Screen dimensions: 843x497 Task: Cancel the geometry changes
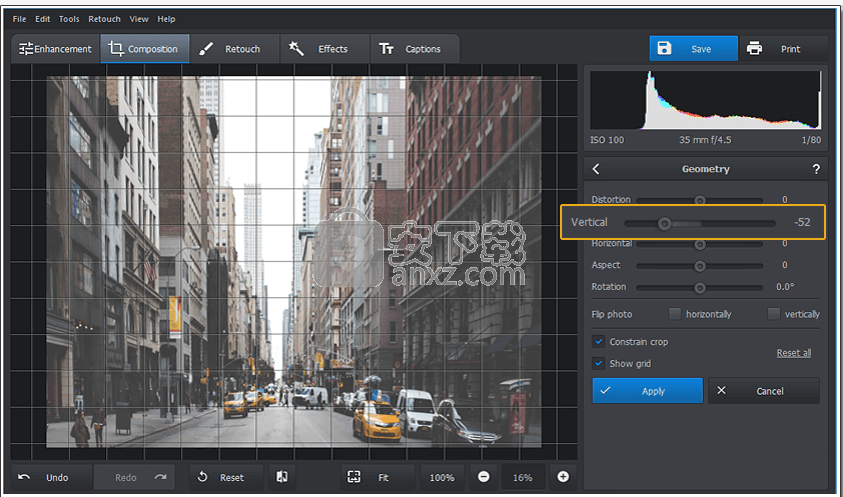pyautogui.click(x=763, y=391)
